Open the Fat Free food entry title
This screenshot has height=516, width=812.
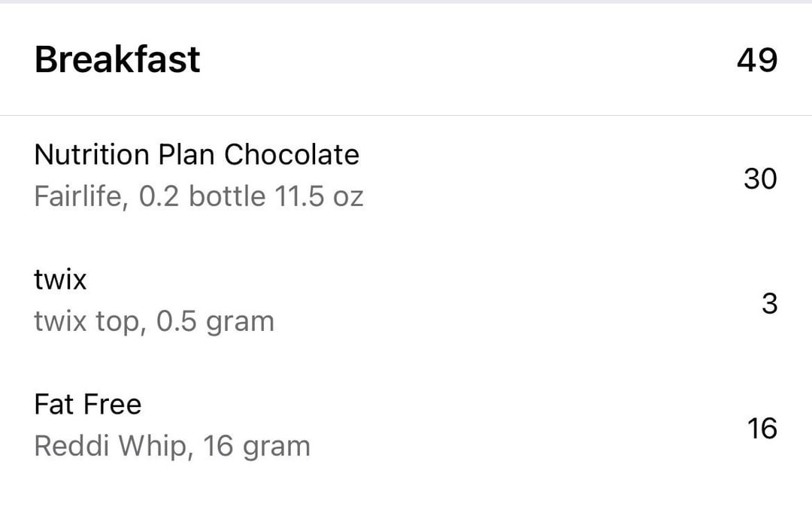(x=87, y=404)
